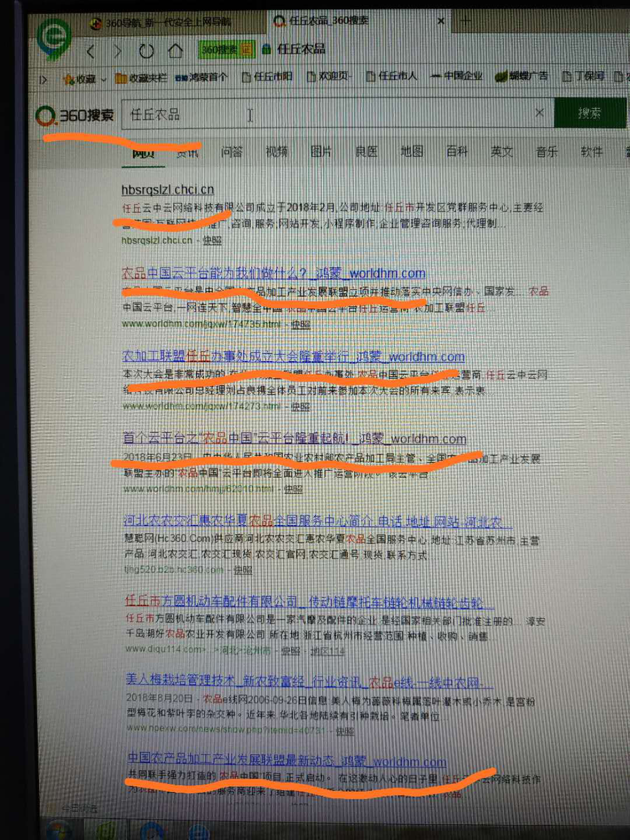Click the browser back arrow
Screen dimensions: 630x840
[90, 51]
